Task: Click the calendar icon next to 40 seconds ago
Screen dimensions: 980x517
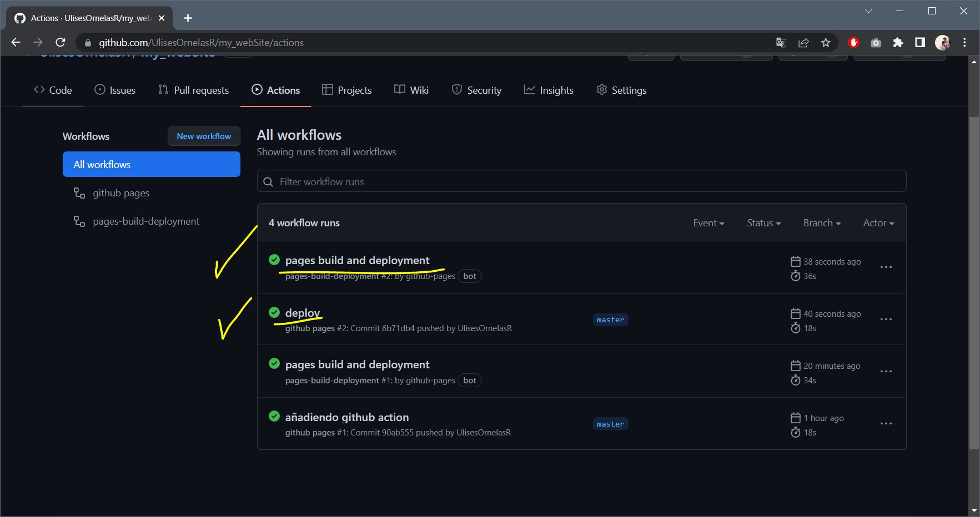Action: tap(795, 313)
